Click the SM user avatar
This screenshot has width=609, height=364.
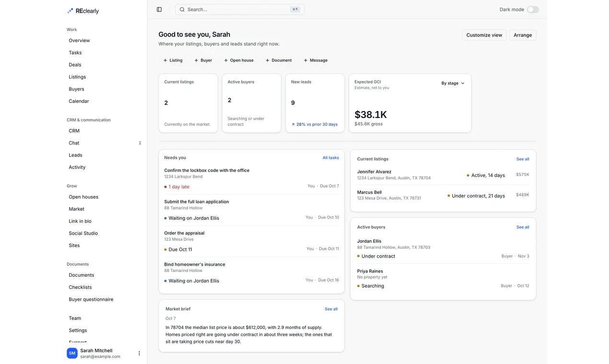pyautogui.click(x=72, y=353)
